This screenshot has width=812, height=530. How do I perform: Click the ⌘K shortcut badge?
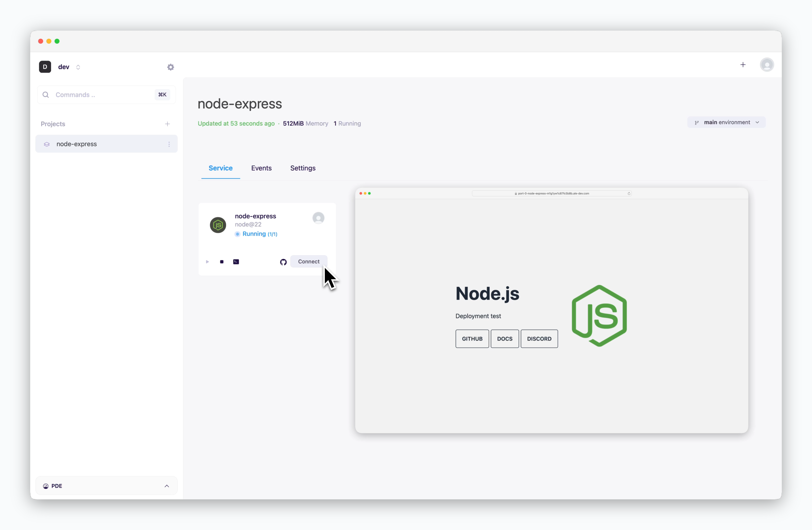(x=162, y=95)
